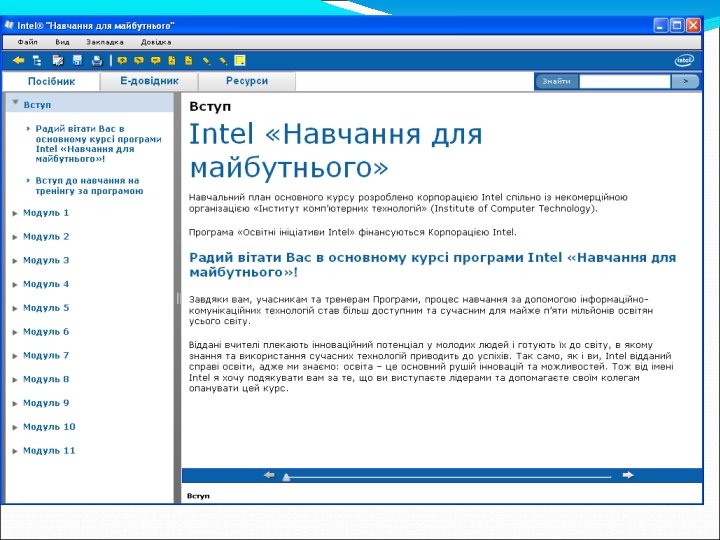Expand Модуль 8 in the sidebar
The width and height of the screenshot is (720, 540).
pyautogui.click(x=15, y=380)
